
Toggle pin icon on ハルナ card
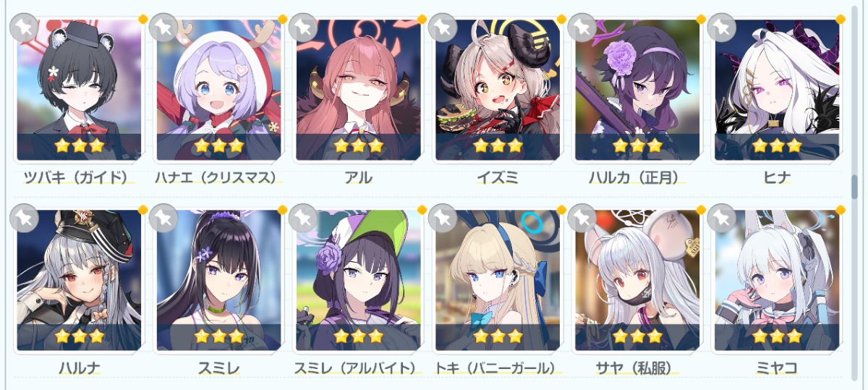tap(25, 218)
